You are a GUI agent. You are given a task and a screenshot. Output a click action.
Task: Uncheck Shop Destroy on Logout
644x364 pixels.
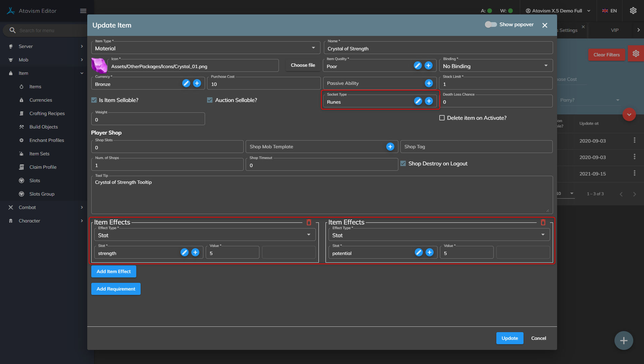click(403, 164)
